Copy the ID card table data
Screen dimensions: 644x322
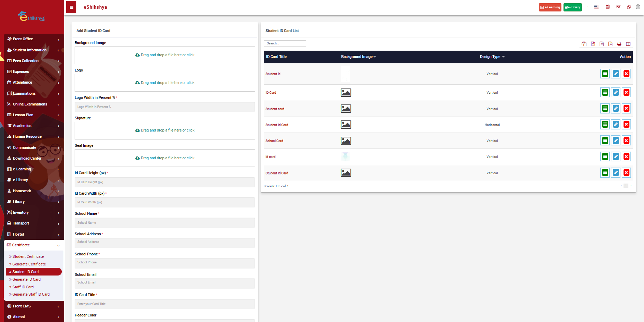584,44
